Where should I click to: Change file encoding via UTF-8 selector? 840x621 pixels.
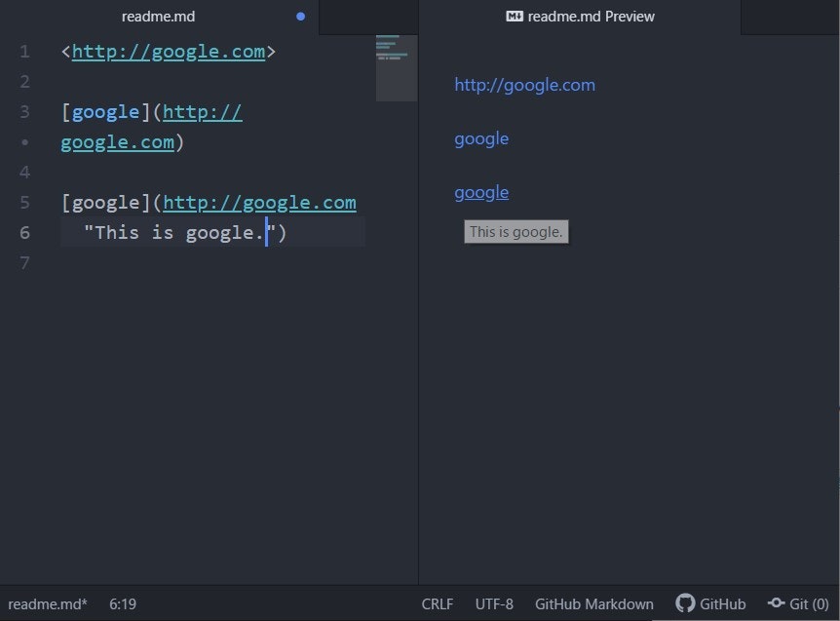tap(494, 604)
